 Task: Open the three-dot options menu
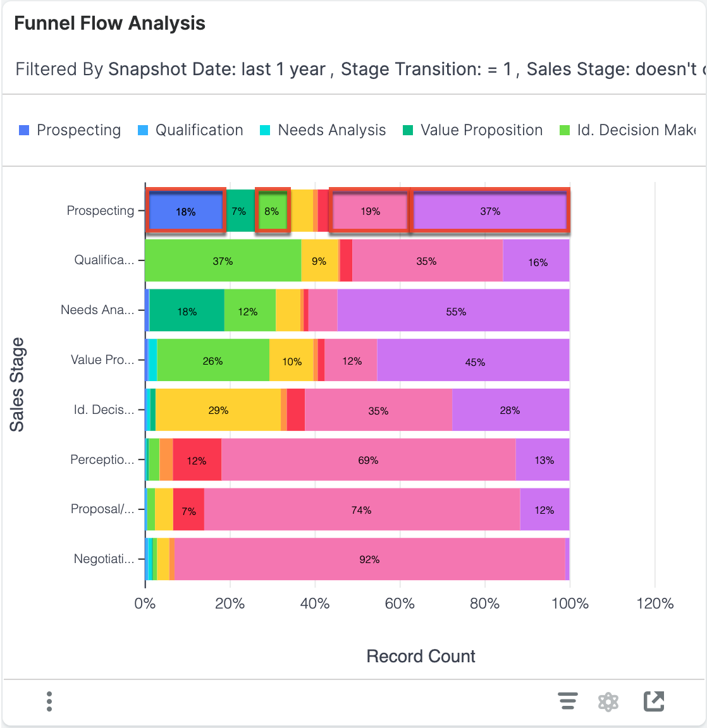(x=49, y=701)
